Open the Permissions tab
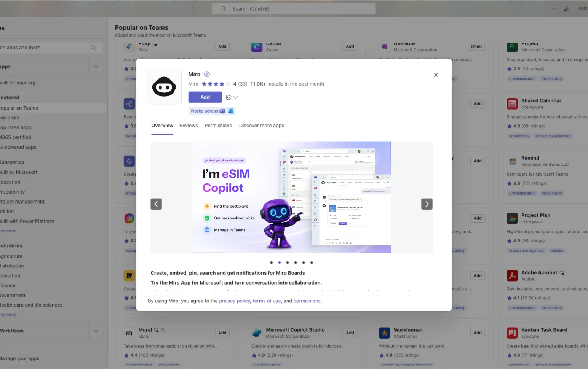Image resolution: width=588 pixels, height=369 pixels. 218,126
